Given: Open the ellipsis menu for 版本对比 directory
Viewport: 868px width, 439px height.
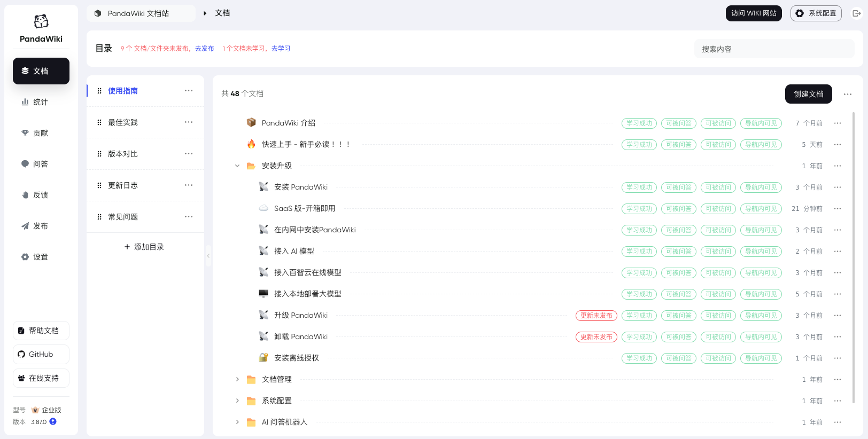Looking at the screenshot, I should pyautogui.click(x=189, y=154).
